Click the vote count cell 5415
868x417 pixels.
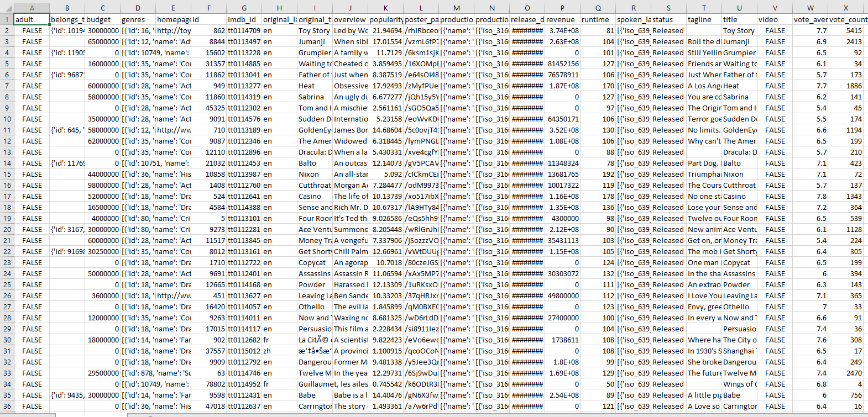click(846, 30)
